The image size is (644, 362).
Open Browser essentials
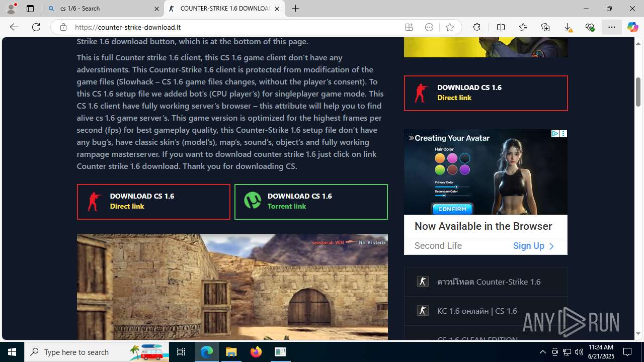[x=590, y=27]
